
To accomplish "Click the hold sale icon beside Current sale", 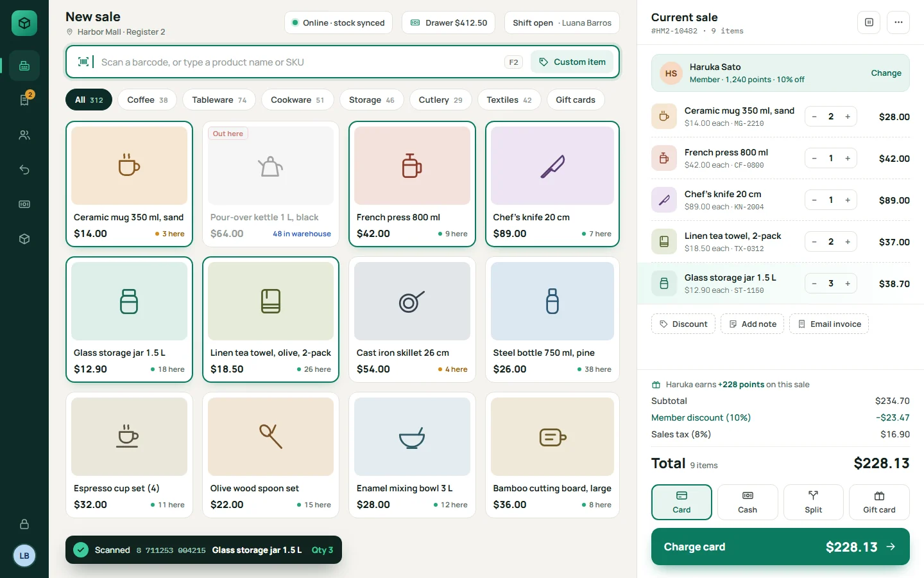I will tap(869, 22).
